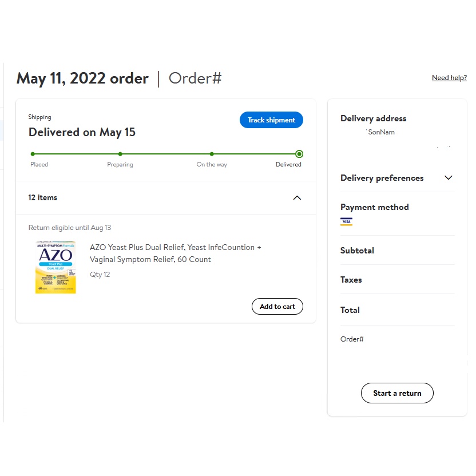This screenshot has width=476, height=476.
Task: Click the Return eligible until Aug 13 text
Action: (x=70, y=228)
